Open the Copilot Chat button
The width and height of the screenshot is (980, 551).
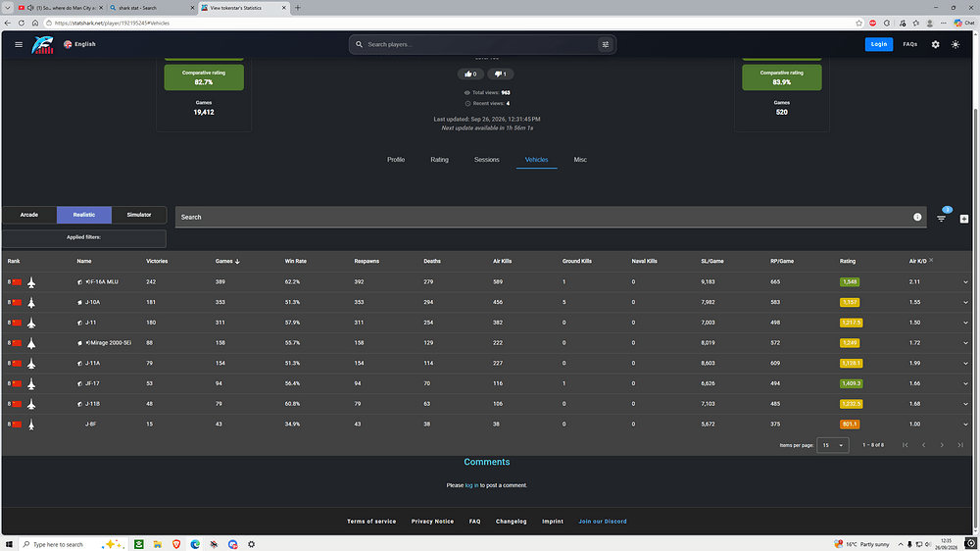pos(964,24)
